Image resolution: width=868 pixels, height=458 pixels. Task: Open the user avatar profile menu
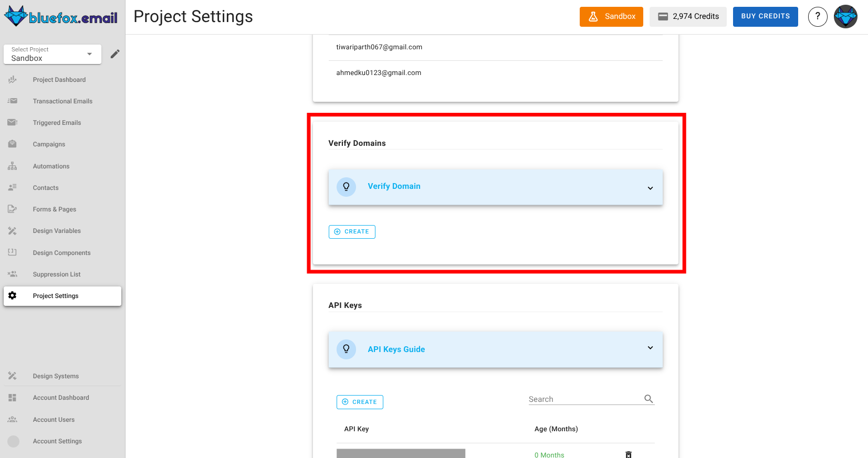[845, 17]
